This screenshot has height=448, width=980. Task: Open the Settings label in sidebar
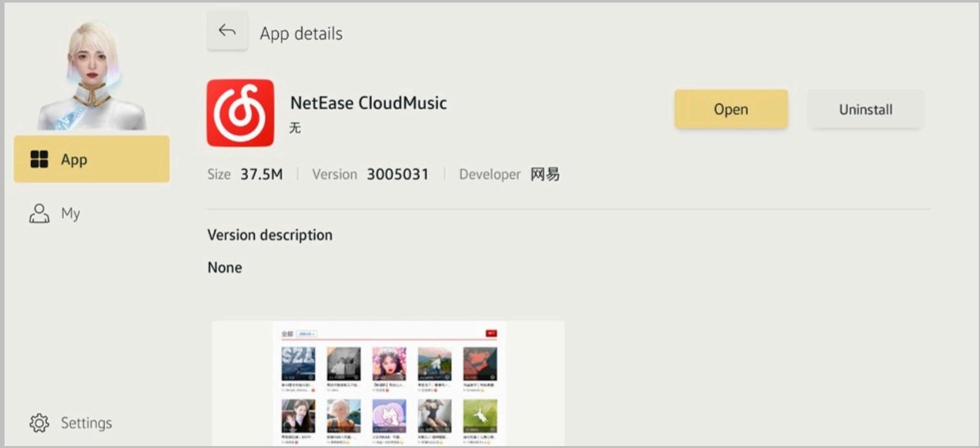point(86,423)
